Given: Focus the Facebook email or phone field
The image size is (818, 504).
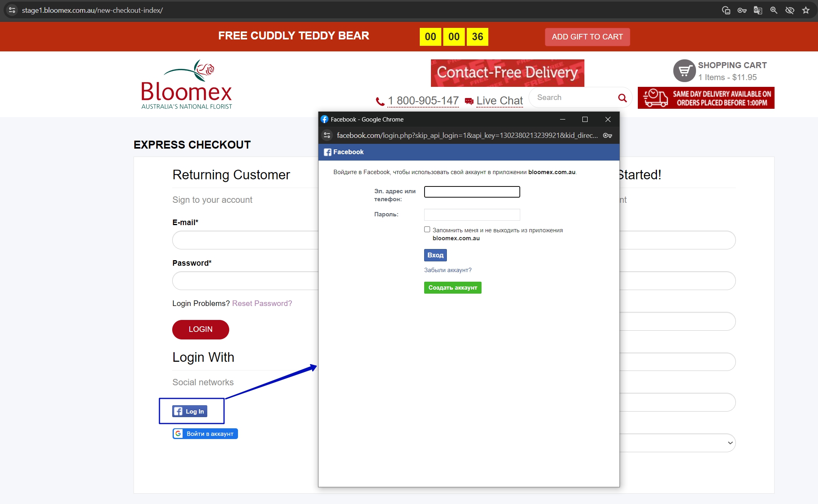Looking at the screenshot, I should click(x=472, y=192).
